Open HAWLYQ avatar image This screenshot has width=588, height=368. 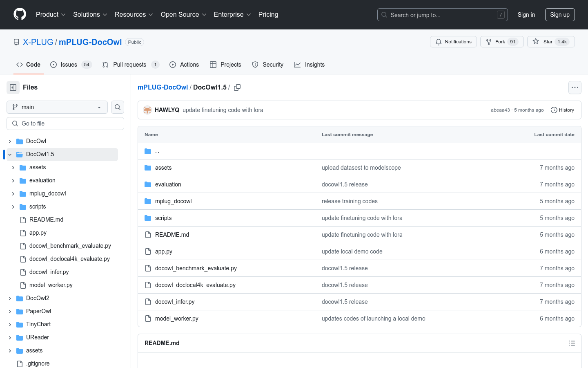tap(147, 110)
